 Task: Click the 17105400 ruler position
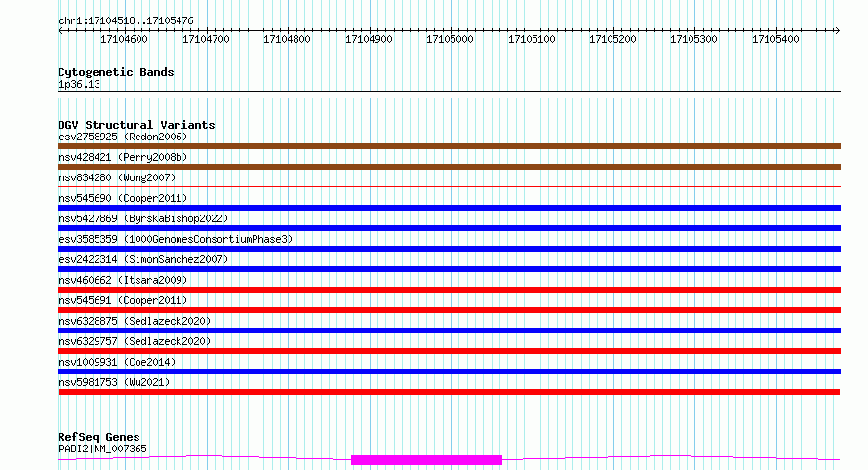pyautogui.click(x=775, y=39)
